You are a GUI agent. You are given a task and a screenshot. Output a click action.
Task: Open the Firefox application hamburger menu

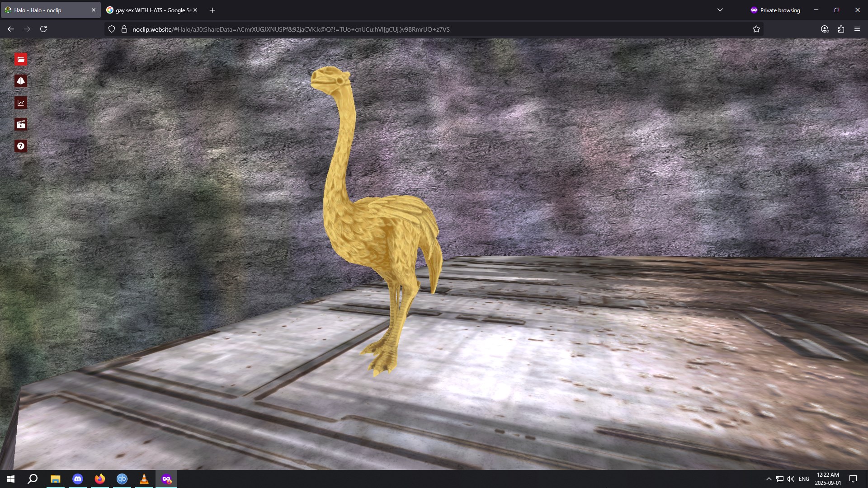click(857, 29)
